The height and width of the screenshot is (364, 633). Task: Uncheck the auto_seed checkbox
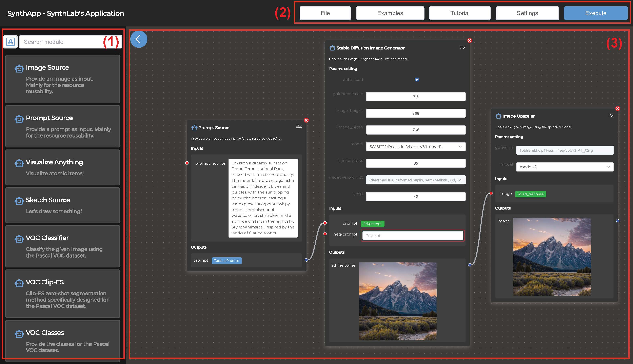click(417, 80)
